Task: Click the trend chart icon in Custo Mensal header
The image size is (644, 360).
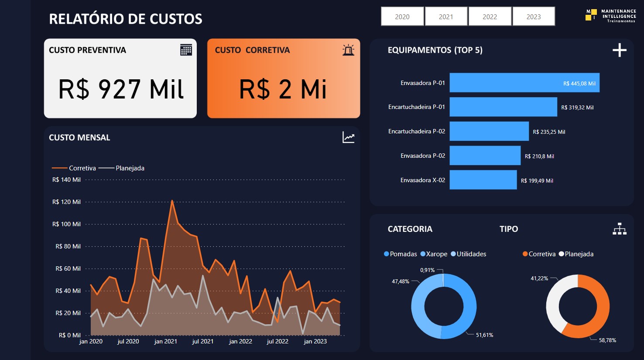Action: coord(348,137)
